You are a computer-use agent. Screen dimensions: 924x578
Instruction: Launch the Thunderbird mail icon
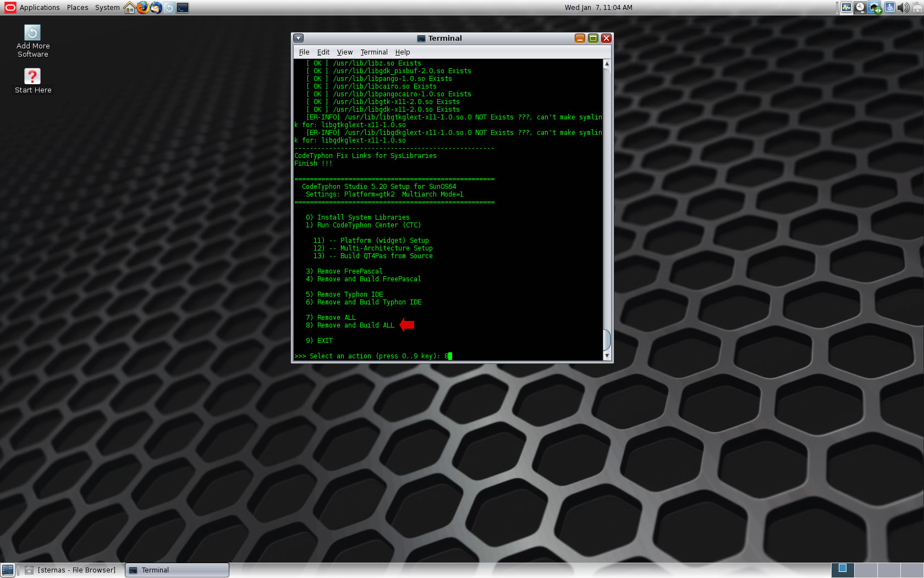click(156, 8)
